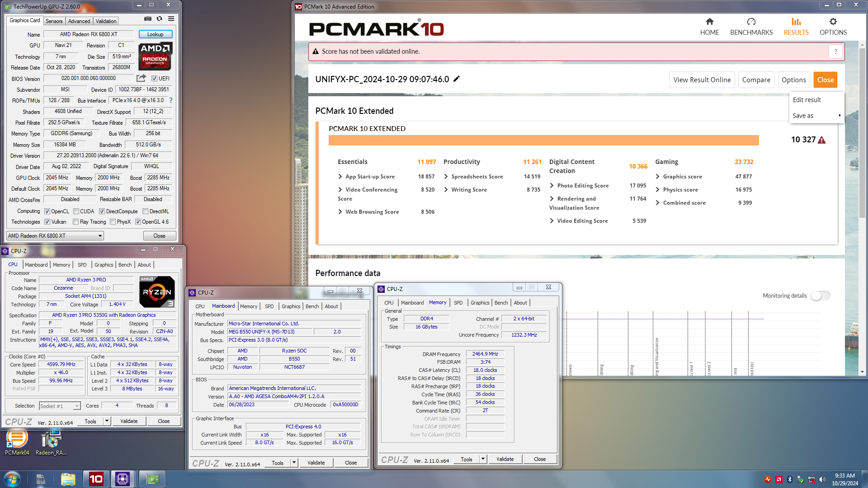
Task: Open PCMark Results section
Action: 796,27
